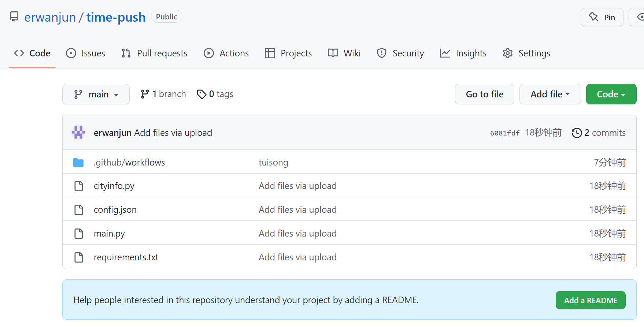
Task: Click the folder icon for .github/workflows
Action: coord(78,162)
